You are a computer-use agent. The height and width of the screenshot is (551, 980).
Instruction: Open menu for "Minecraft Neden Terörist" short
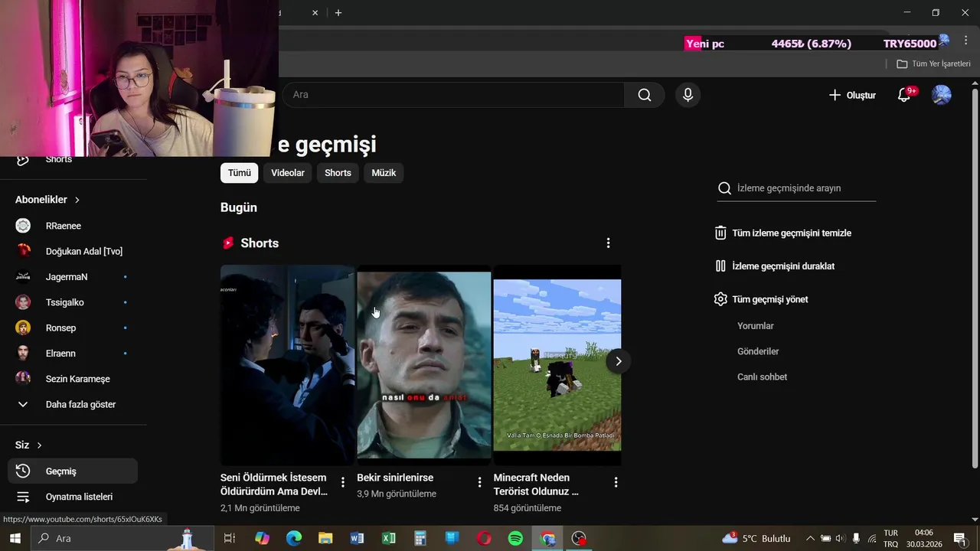[x=616, y=482]
